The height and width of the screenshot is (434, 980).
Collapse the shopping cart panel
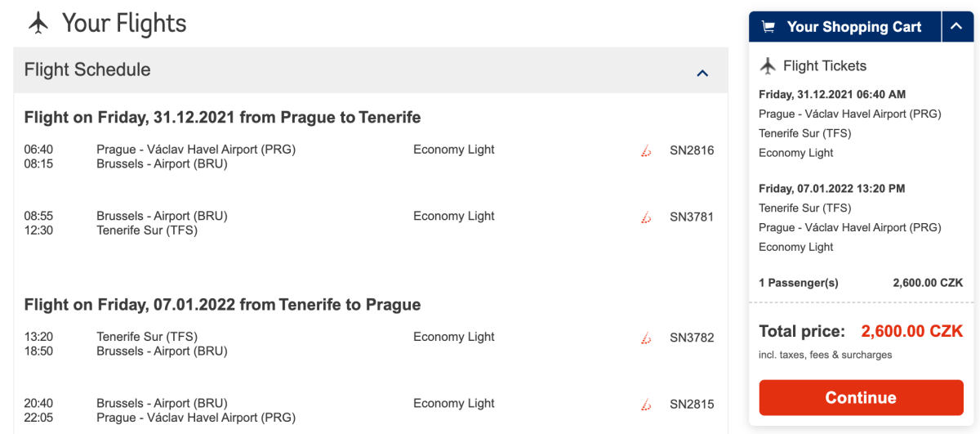pyautogui.click(x=957, y=27)
